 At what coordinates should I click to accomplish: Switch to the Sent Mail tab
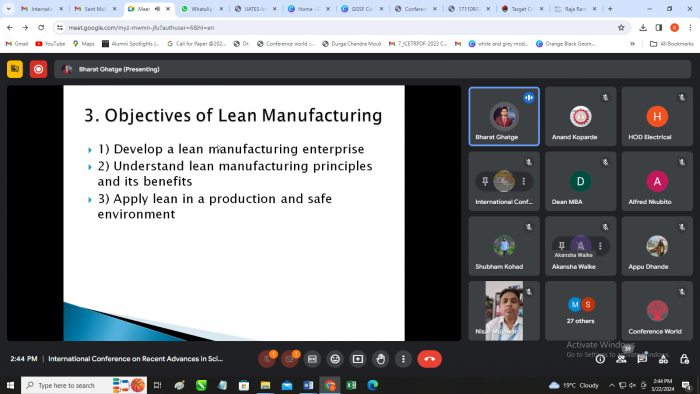pos(95,8)
